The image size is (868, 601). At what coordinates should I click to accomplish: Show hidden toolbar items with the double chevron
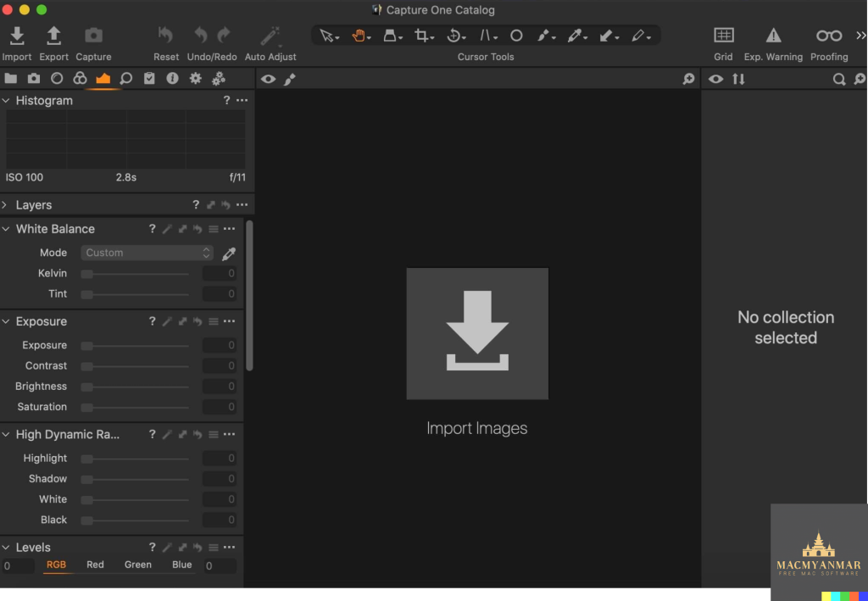861,36
